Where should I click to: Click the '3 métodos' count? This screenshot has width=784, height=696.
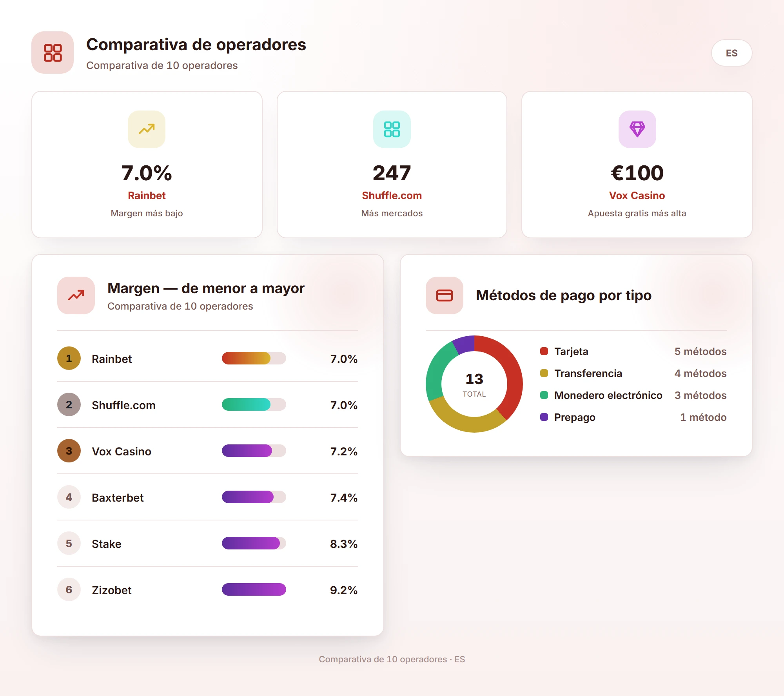click(701, 395)
